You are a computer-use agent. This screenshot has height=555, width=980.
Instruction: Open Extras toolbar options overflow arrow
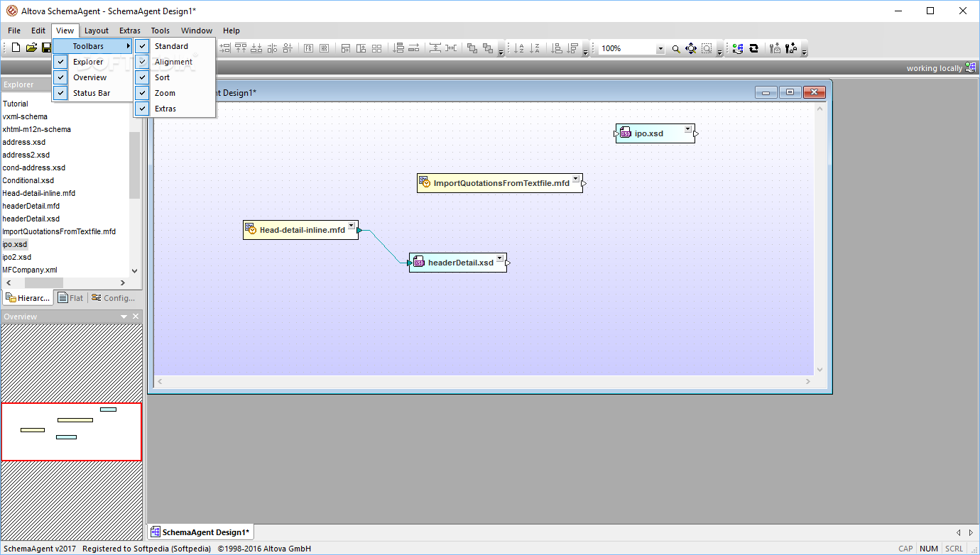pyautogui.click(x=804, y=53)
